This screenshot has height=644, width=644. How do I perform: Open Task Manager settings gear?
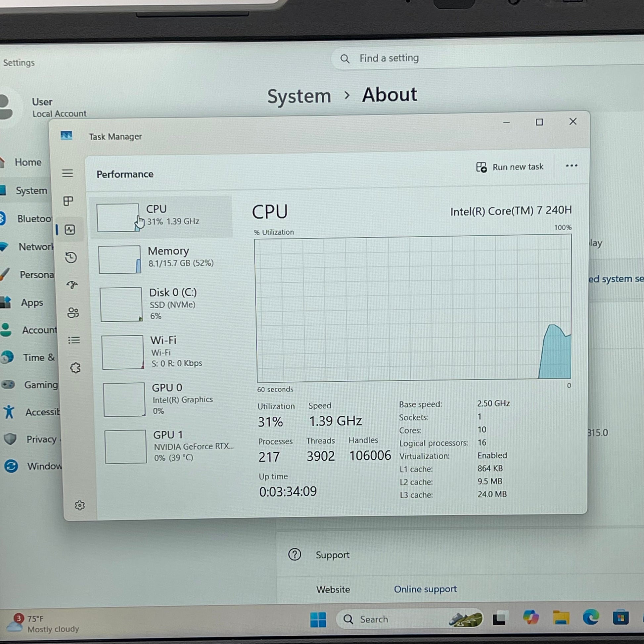pos(80,505)
